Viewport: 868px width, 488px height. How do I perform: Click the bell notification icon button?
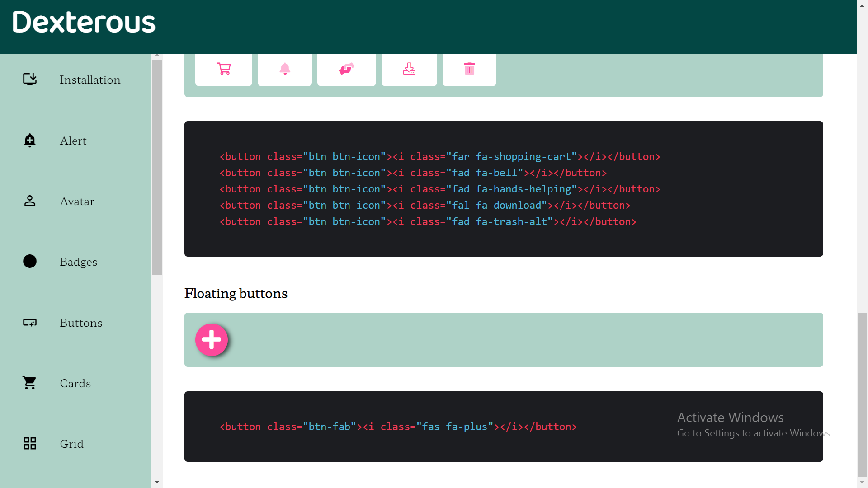click(284, 69)
